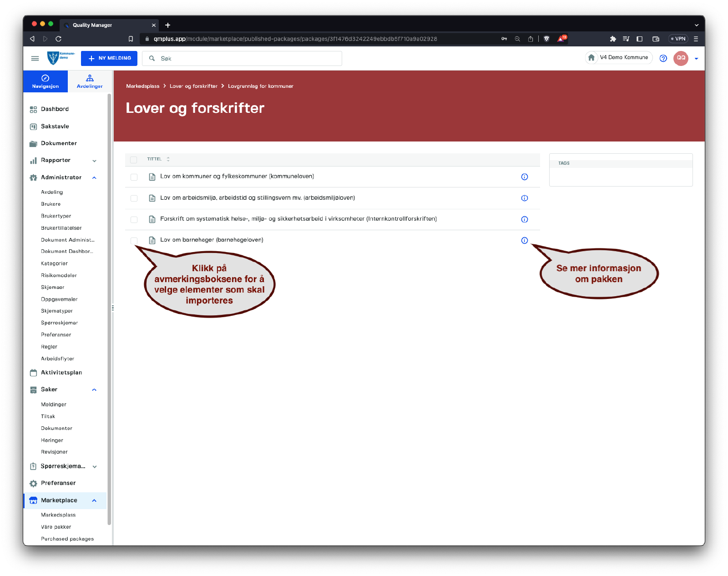Click the hamburger menu icon
The width and height of the screenshot is (728, 576).
(35, 58)
